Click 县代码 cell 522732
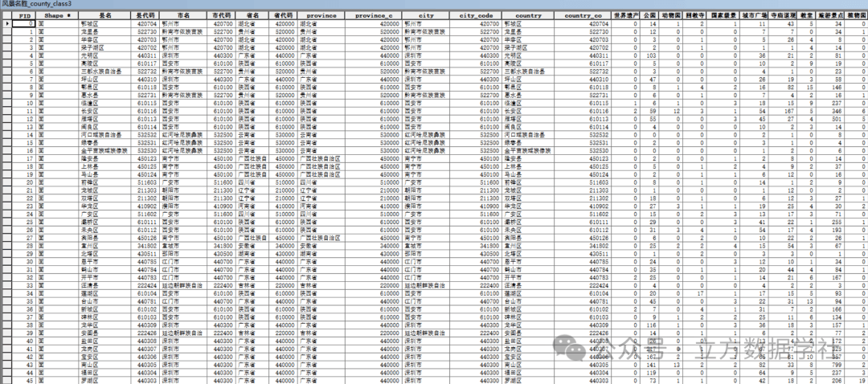 (x=146, y=71)
